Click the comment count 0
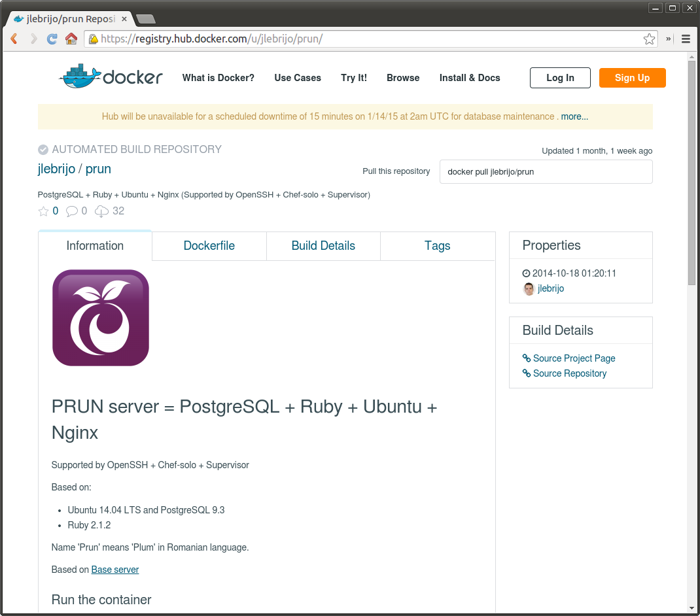This screenshot has height=616, width=700. [84, 211]
